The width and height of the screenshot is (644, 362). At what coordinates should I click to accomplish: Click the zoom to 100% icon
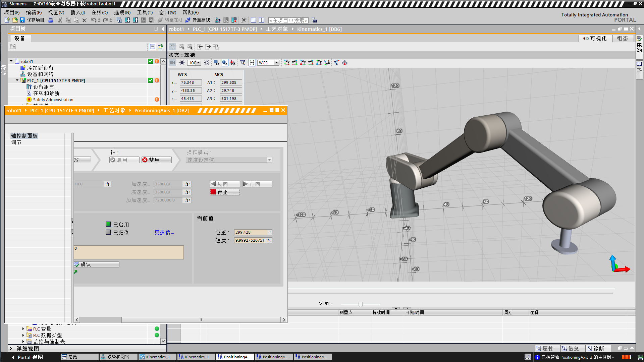pos(243,63)
